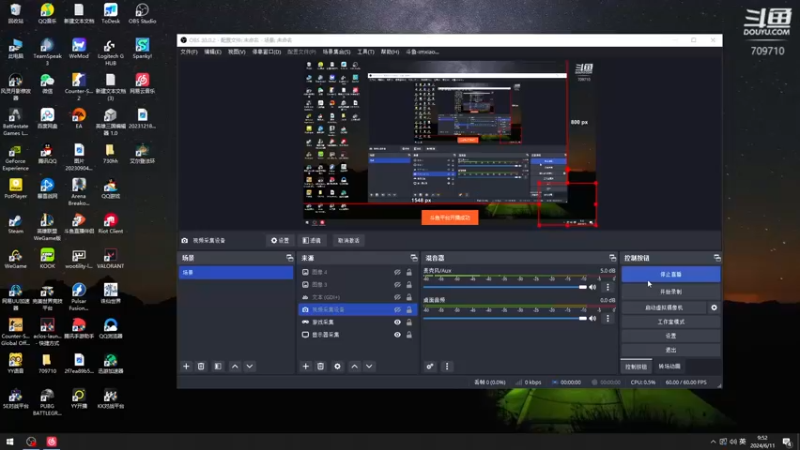The image size is (800, 450).
Task: Add a new source with plus icon
Action: click(306, 366)
